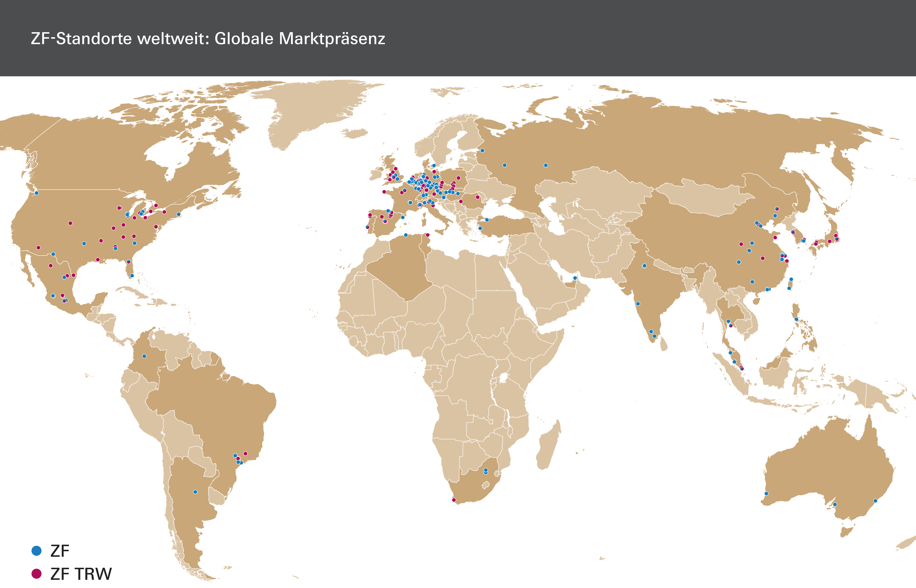Viewport: 916px width, 588px height.
Task: Select the blue marker on Australia's west coast
Action: click(766, 494)
